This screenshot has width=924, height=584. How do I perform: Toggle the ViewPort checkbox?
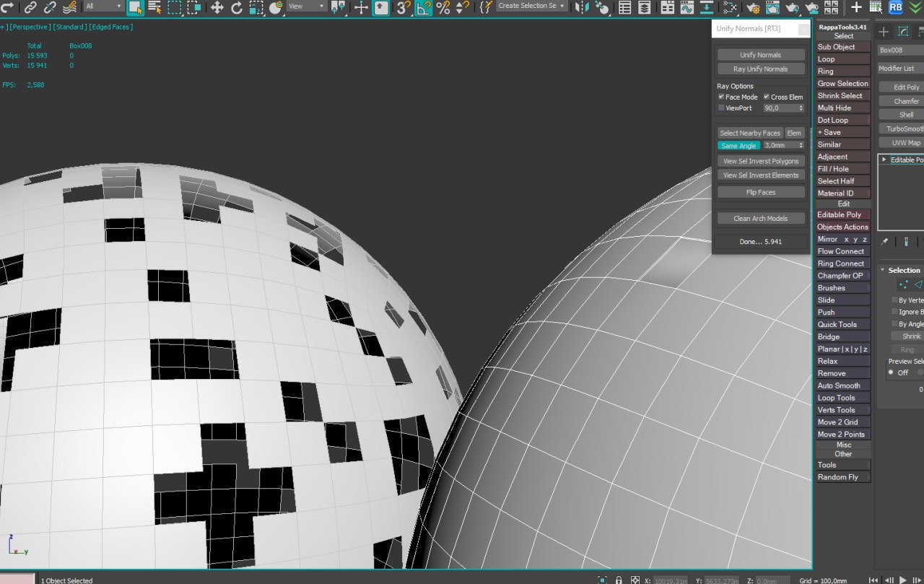pos(721,108)
